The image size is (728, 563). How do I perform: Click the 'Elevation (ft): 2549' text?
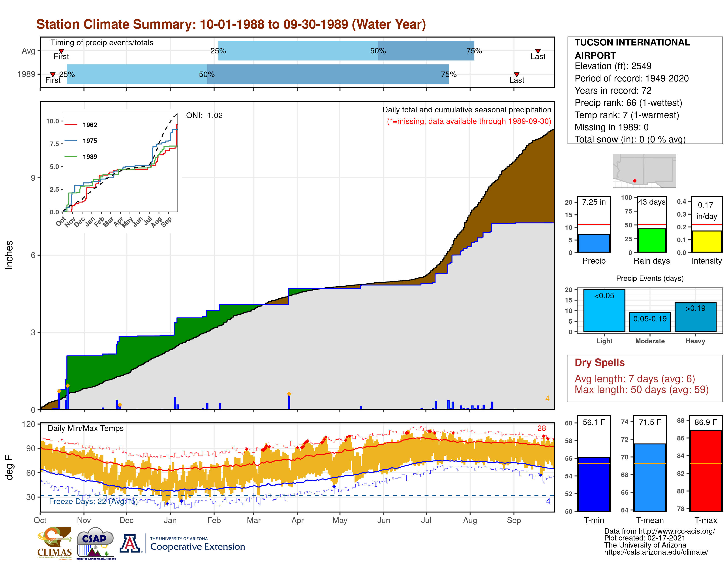613,66
